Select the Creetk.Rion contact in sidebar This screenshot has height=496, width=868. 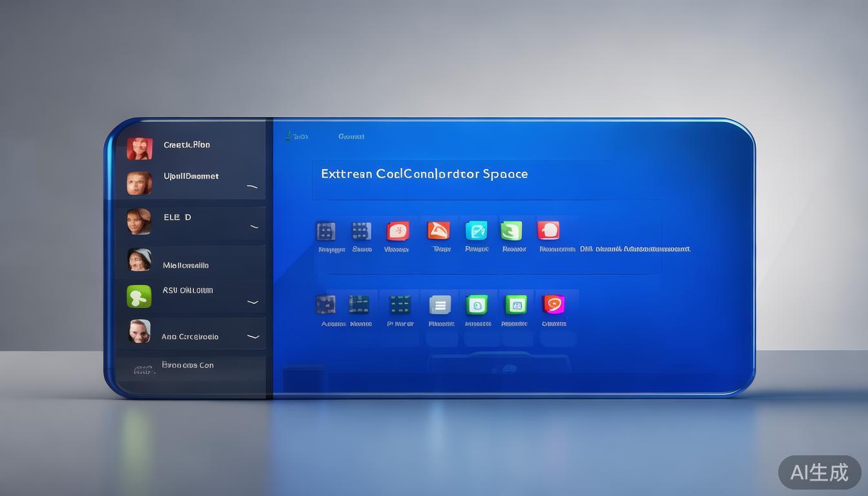coord(186,145)
